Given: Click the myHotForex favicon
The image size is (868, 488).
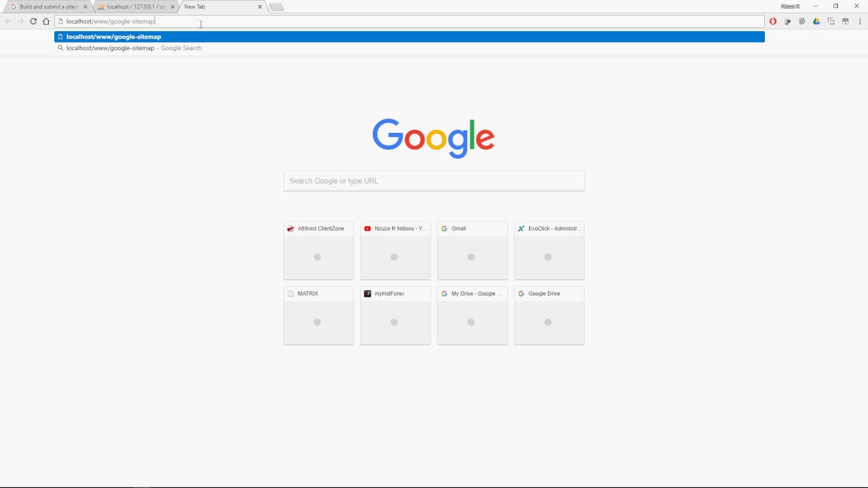Looking at the screenshot, I should (x=368, y=293).
